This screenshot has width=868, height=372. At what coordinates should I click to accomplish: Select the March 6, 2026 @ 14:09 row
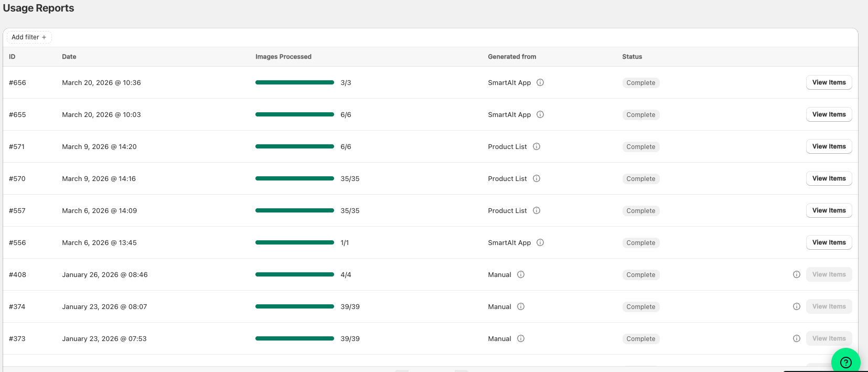pyautogui.click(x=430, y=210)
